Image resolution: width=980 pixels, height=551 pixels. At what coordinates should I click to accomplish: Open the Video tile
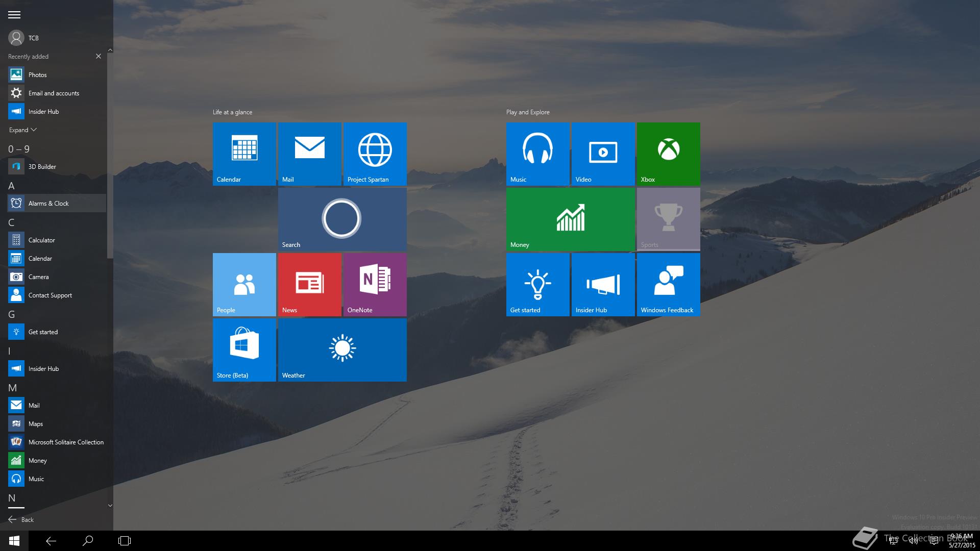coord(603,154)
